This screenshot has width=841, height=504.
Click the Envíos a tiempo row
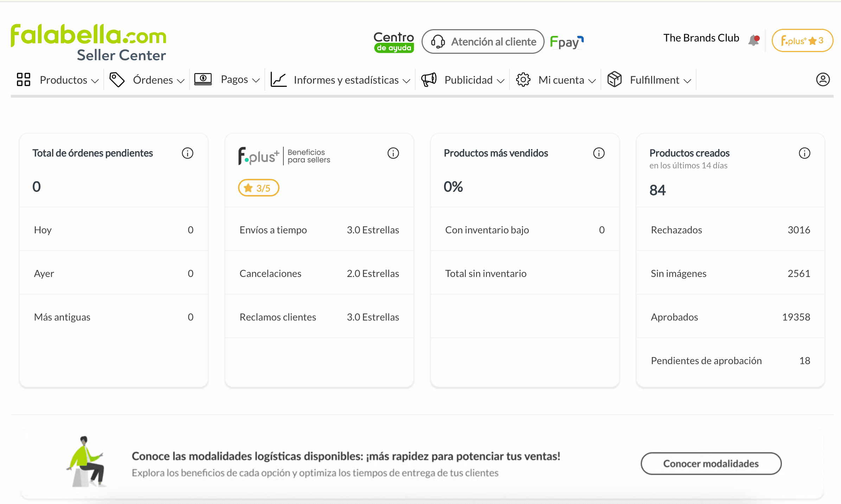(x=319, y=230)
